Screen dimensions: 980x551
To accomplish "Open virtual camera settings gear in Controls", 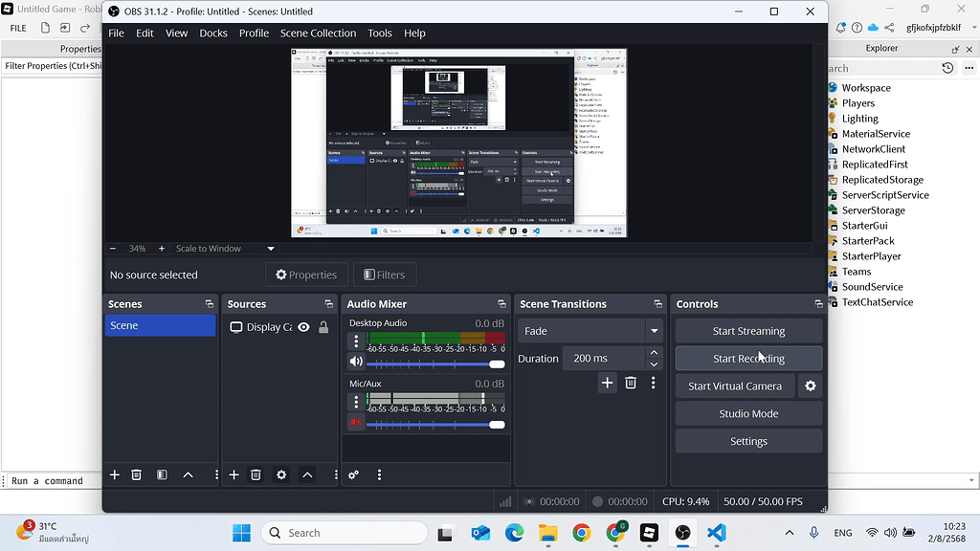I will coord(810,386).
